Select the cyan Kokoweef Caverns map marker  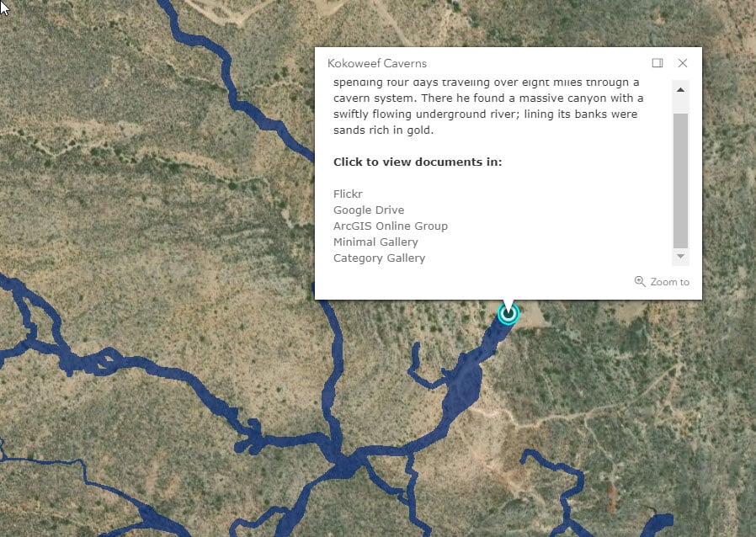click(x=508, y=314)
